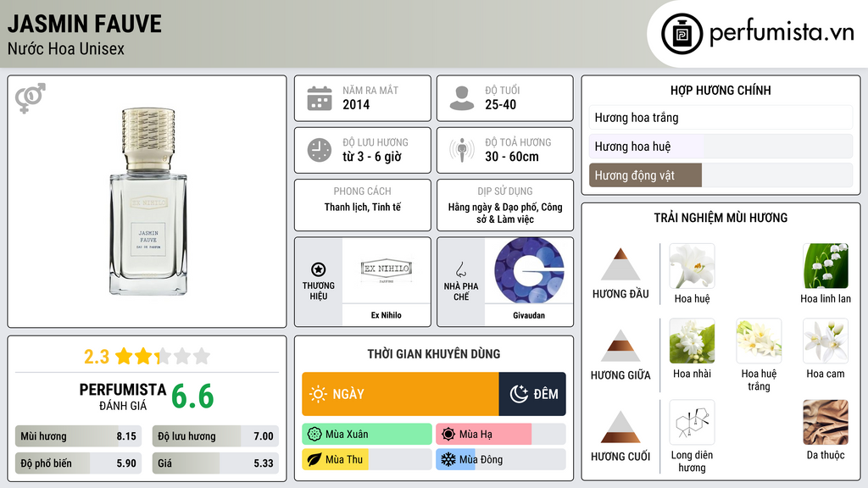The height and width of the screenshot is (488, 868).
Task: Click the sillage icon beside Độ toả hương
Action: [462, 150]
